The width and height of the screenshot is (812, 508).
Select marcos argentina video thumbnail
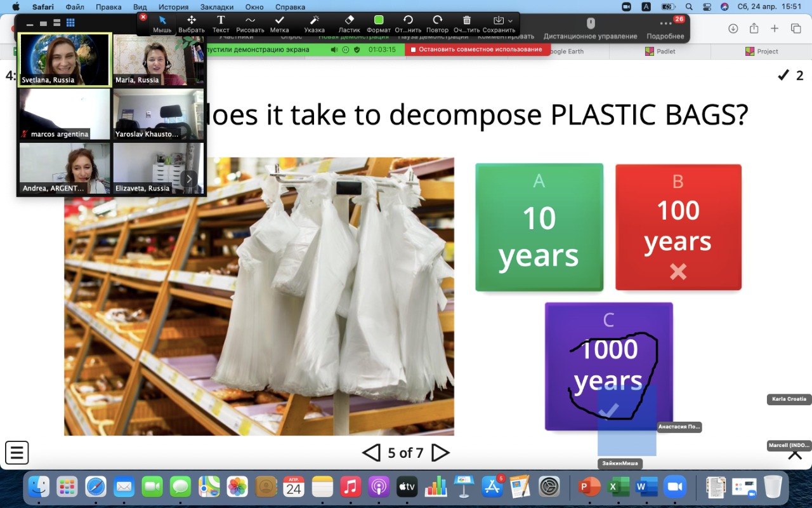pyautogui.click(x=65, y=114)
